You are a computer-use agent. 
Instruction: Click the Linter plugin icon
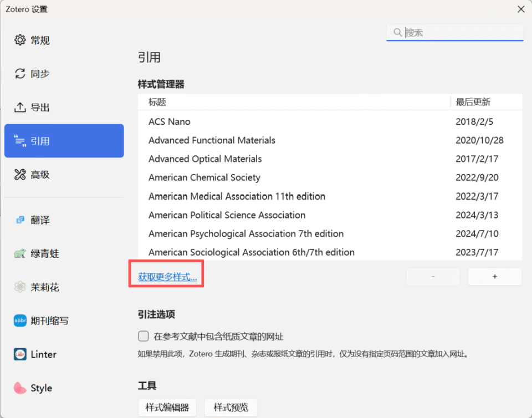pos(20,354)
